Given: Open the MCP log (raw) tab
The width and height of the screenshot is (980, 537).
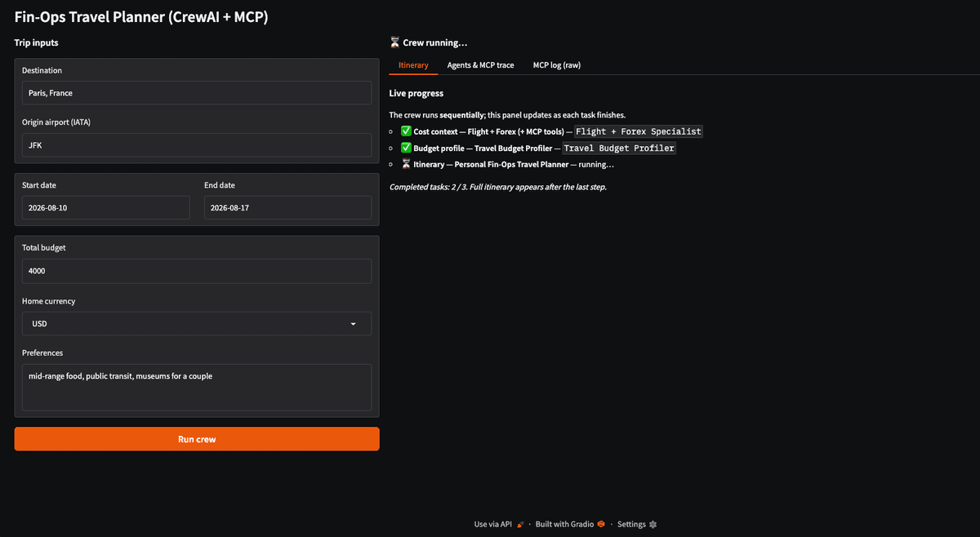Looking at the screenshot, I should [x=557, y=64].
